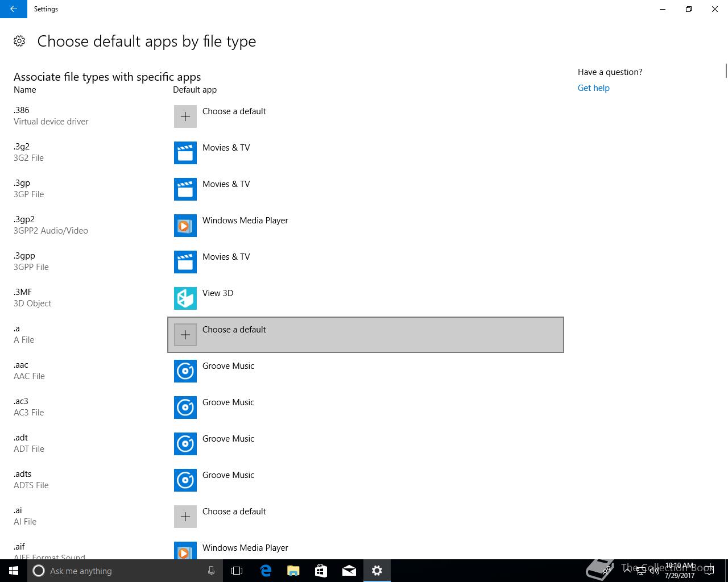Change Groove Music default for .adt
The height and width of the screenshot is (582, 728).
click(366, 444)
